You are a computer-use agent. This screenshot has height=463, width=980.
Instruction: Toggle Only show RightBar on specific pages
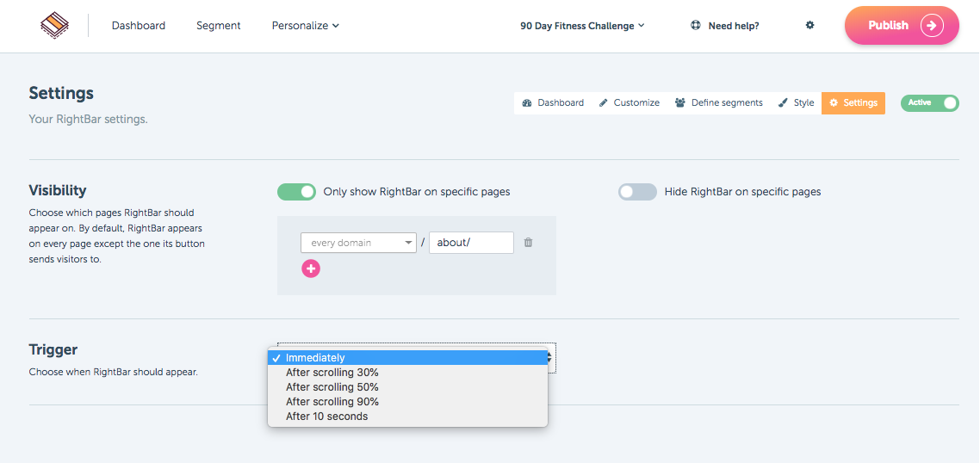pyautogui.click(x=297, y=192)
